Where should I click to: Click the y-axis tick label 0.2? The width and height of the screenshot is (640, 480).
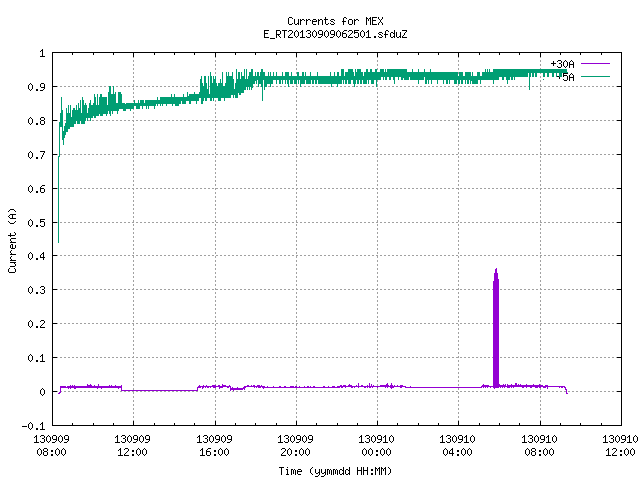tap(36, 324)
